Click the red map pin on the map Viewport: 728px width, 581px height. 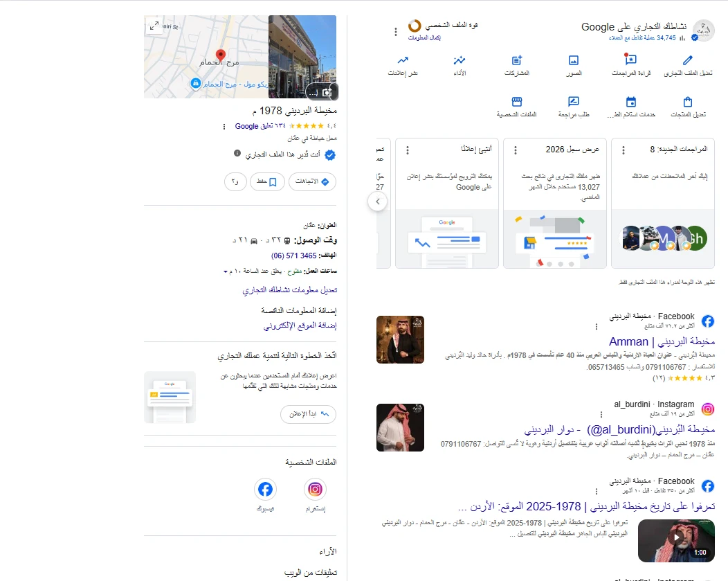(221, 56)
